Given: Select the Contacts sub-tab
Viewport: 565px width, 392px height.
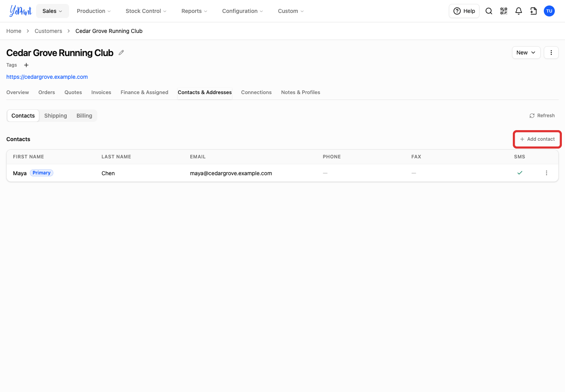Looking at the screenshot, I should [23, 116].
